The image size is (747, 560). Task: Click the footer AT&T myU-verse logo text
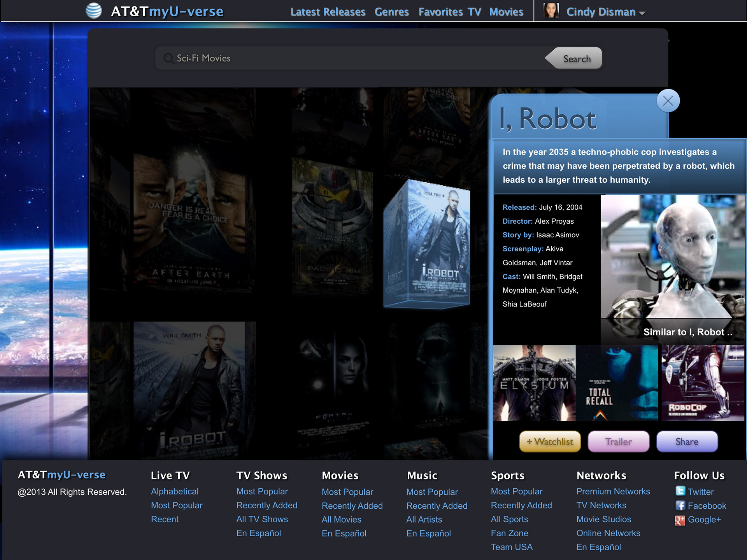(61, 475)
